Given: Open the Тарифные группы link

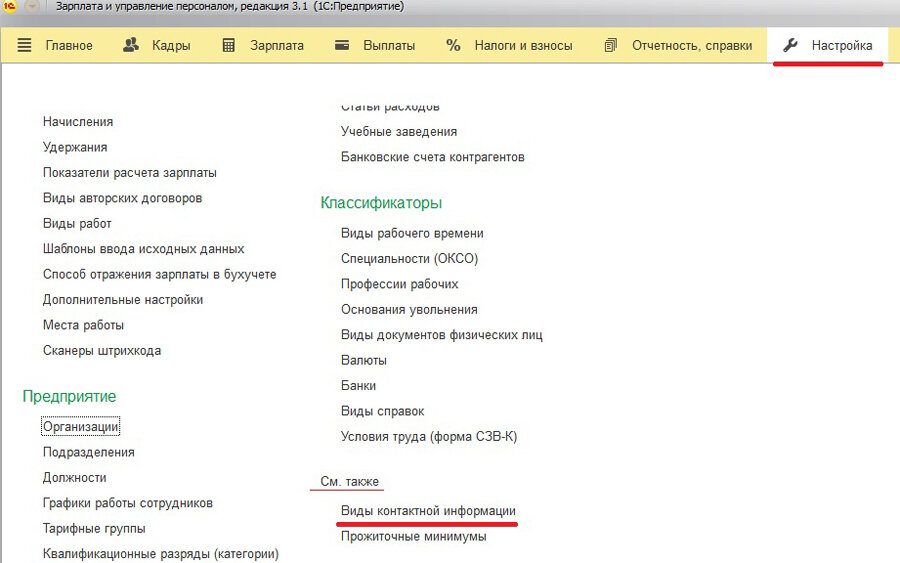Looking at the screenshot, I should coord(94,528).
